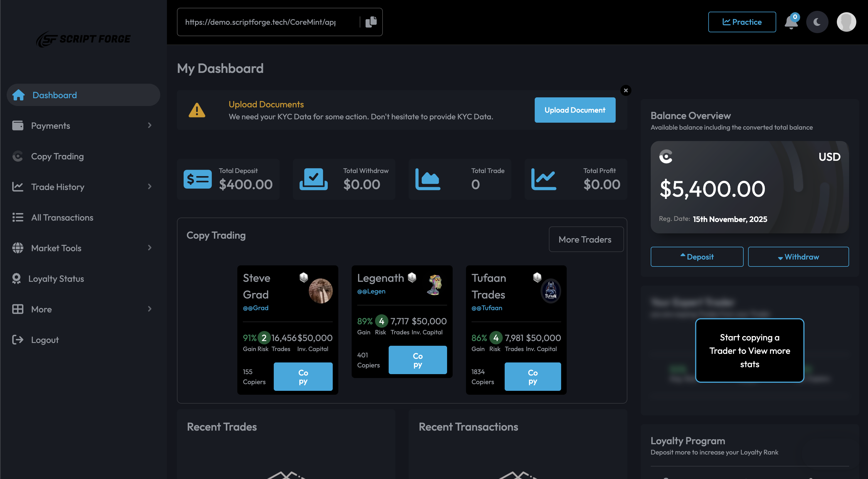Click the Total Profit chart icon
868x479 pixels.
click(x=544, y=179)
